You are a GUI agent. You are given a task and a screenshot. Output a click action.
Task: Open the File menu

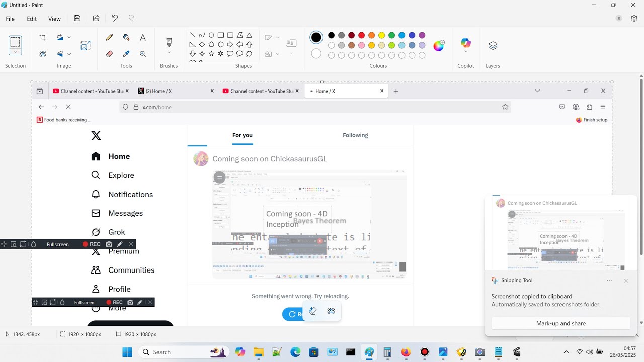10,19
